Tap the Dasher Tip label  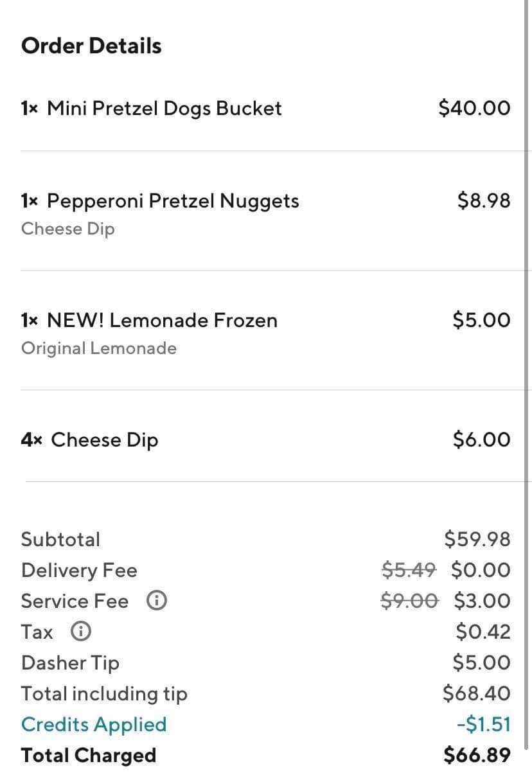(x=70, y=662)
